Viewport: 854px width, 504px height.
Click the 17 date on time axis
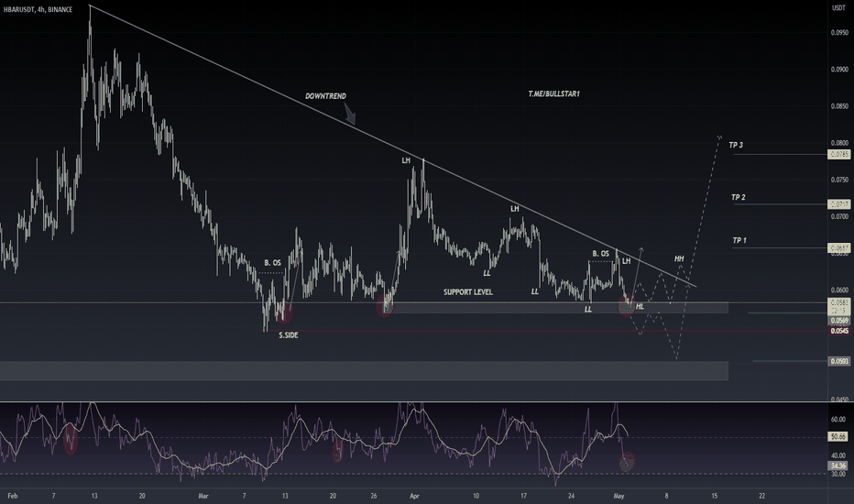point(523,496)
